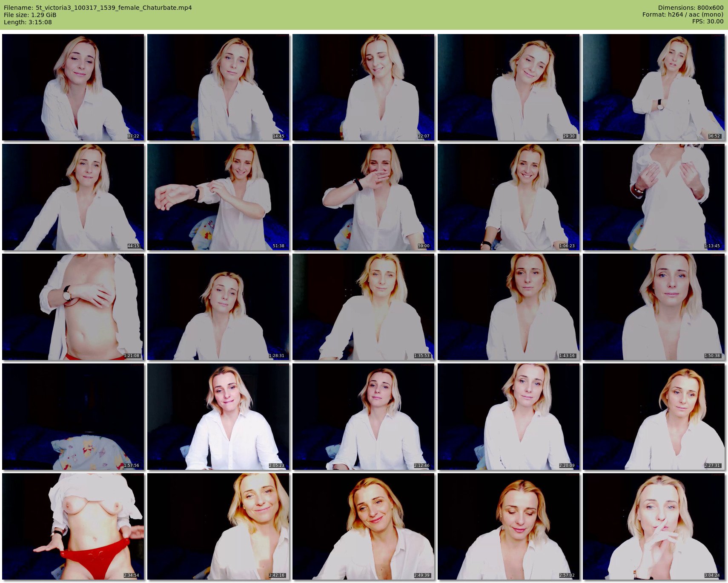
Task: Click the frame at 2:57:02
Action: coord(509,526)
